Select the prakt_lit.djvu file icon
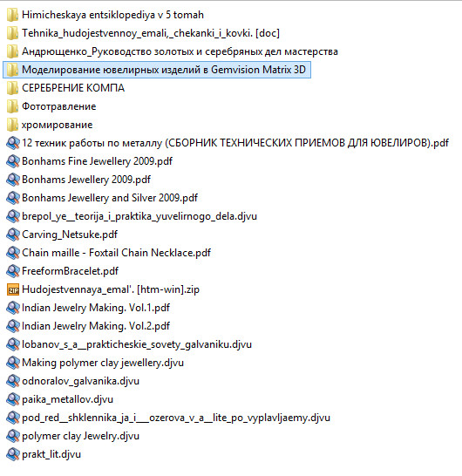Viewport: 462px width, 476px height. click(13, 454)
